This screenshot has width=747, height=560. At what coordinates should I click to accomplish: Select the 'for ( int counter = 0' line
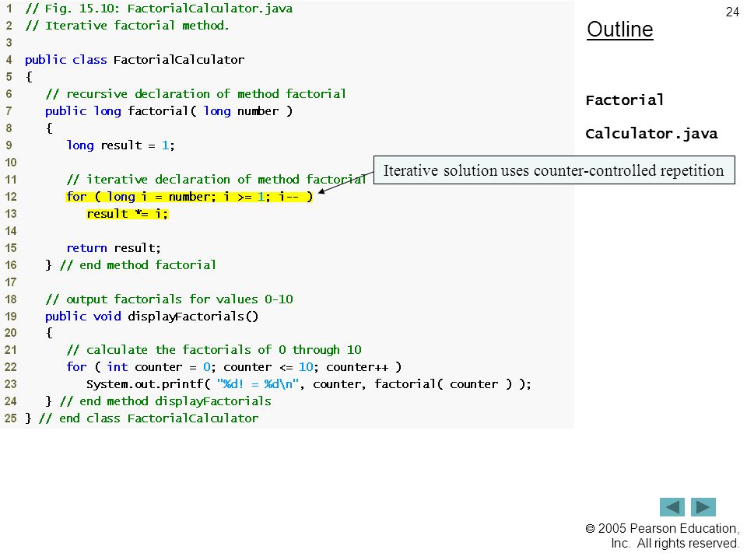tap(234, 367)
